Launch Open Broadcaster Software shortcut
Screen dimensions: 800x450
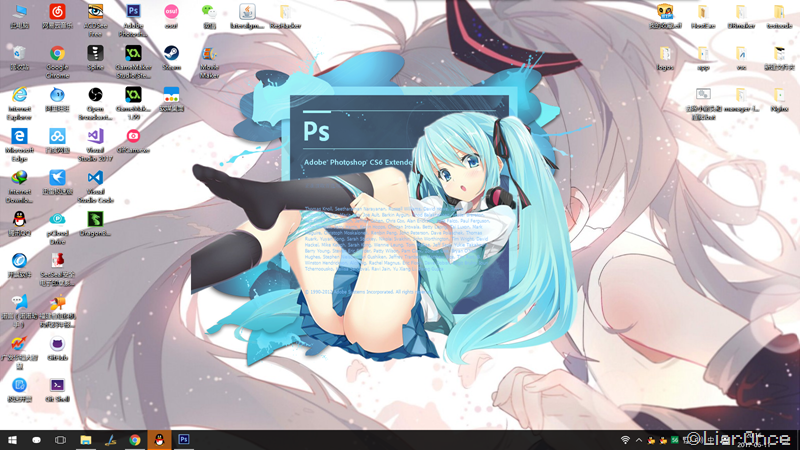point(95,94)
